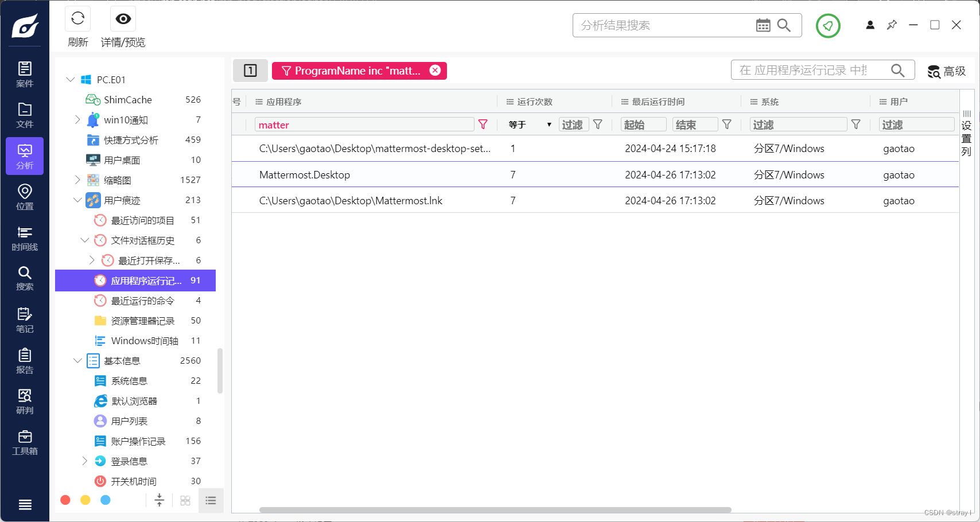Click the calendar icon in results search box
Viewport: 980px width, 522px height.
(763, 25)
